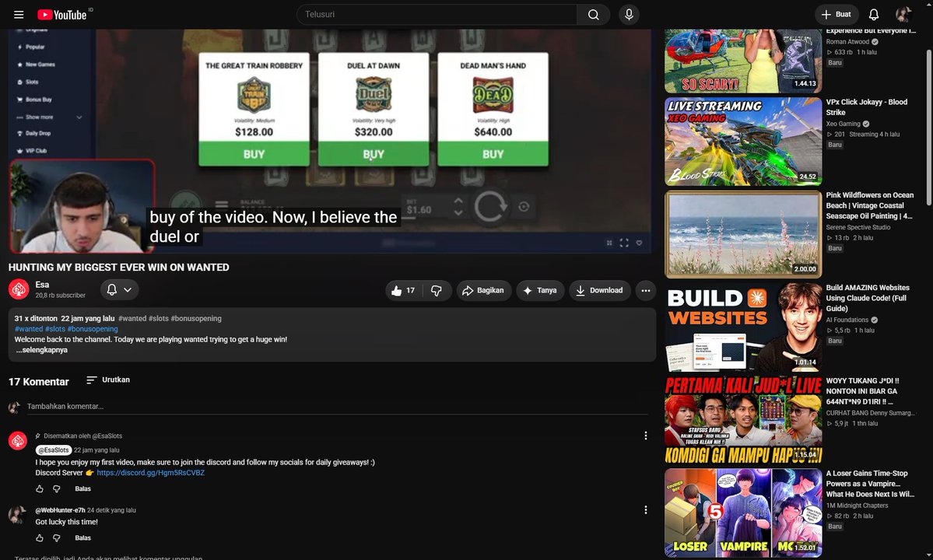933x560 pixels.
Task: Open A Loser Gains Time-Stop Powers title
Action: click(x=870, y=484)
